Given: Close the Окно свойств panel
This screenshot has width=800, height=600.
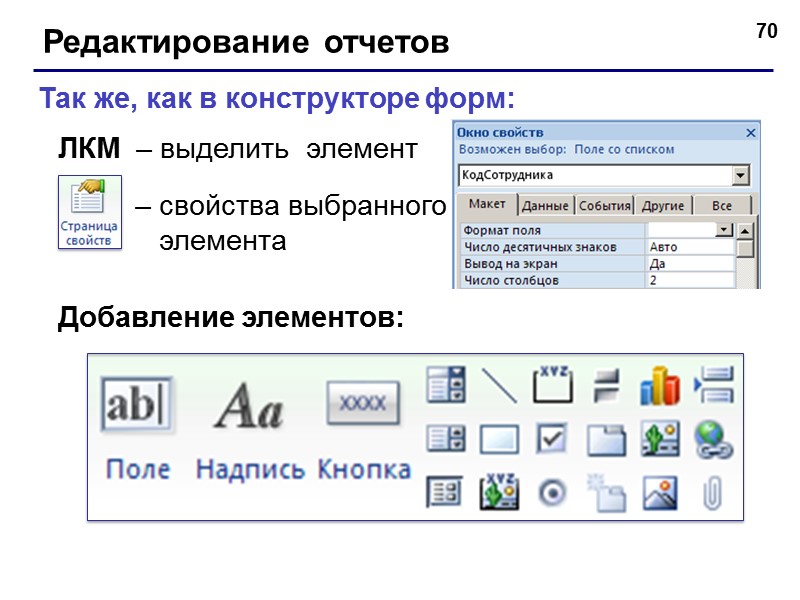Looking at the screenshot, I should (x=751, y=133).
